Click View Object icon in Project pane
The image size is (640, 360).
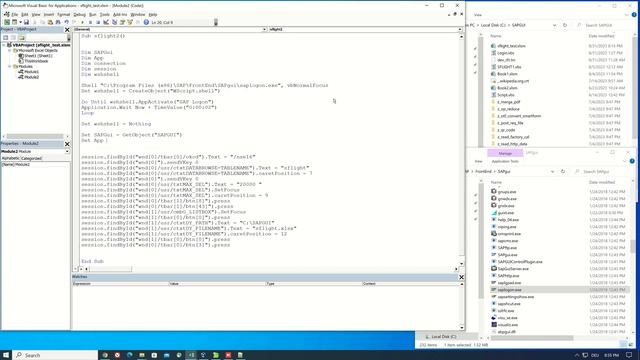tap(13, 38)
